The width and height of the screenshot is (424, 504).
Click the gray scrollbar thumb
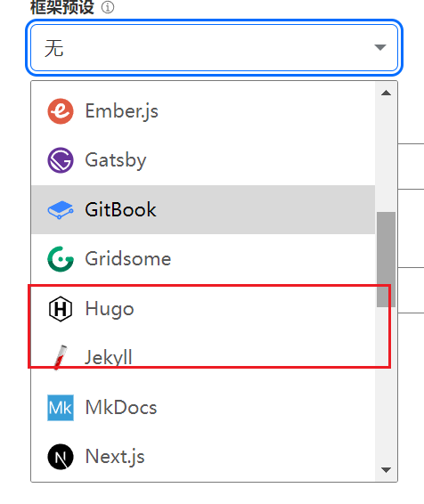coord(386,259)
